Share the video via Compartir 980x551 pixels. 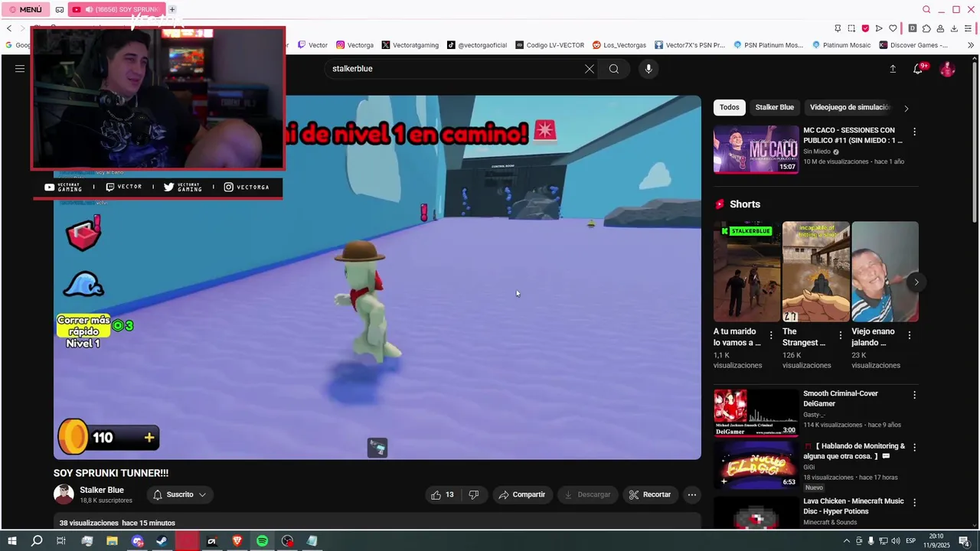[x=522, y=495]
